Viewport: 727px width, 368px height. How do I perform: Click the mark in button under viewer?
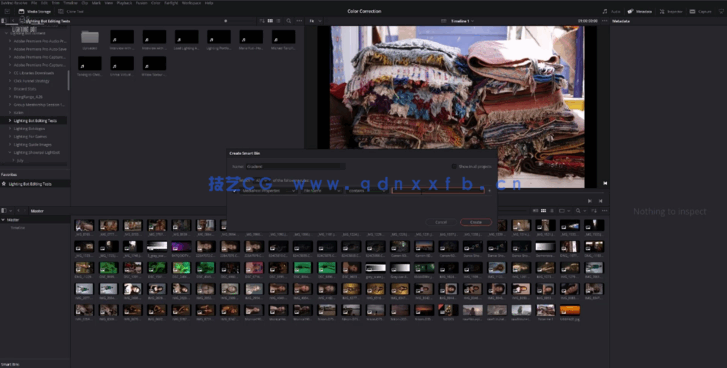(590, 201)
